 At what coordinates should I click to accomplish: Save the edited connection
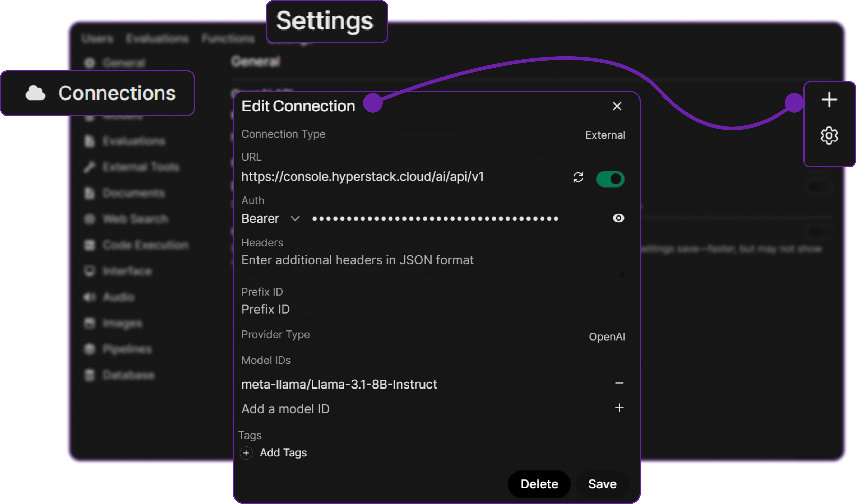pos(602,484)
